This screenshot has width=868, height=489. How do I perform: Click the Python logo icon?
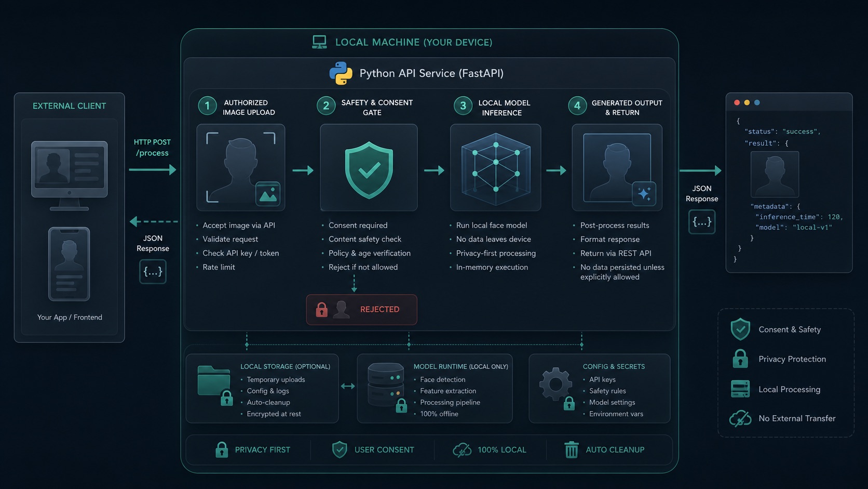341,73
